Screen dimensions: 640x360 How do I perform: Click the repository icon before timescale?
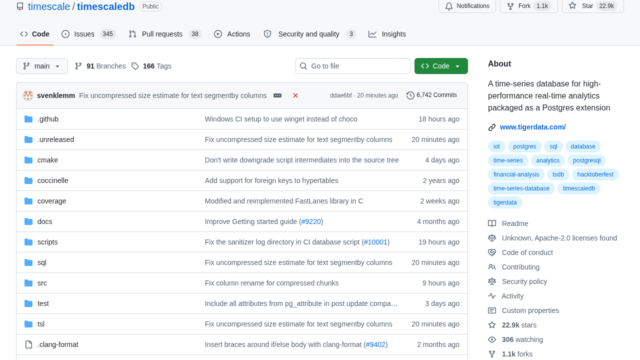click(20, 6)
